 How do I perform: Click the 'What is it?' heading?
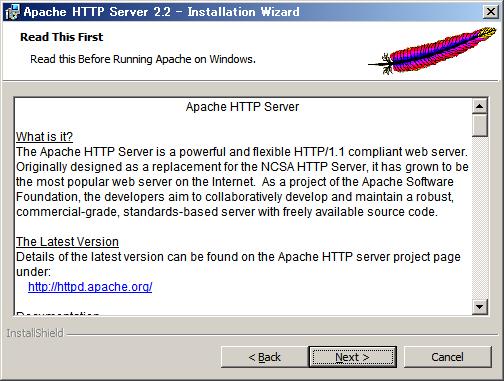coord(44,137)
